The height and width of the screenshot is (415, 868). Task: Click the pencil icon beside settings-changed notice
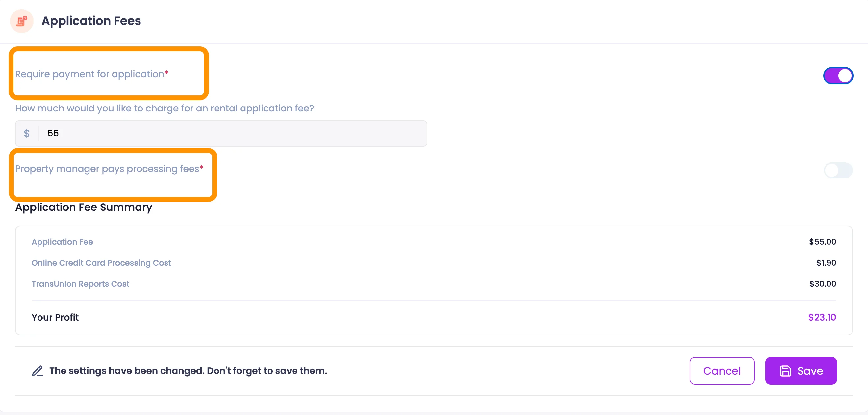(38, 371)
